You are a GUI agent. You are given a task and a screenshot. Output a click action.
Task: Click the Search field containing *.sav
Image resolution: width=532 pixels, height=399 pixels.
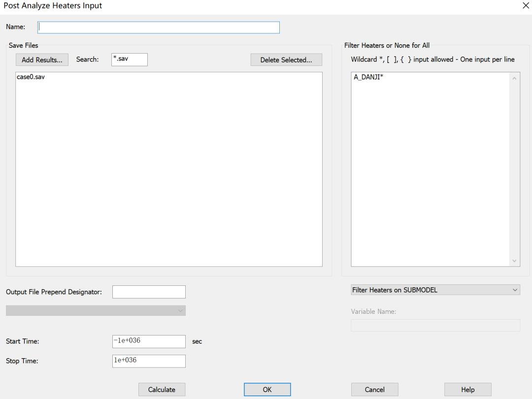tap(130, 60)
